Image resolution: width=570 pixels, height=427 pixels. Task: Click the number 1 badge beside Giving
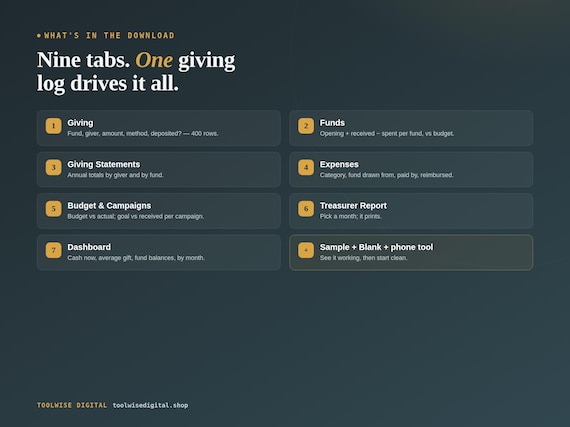pos(53,126)
